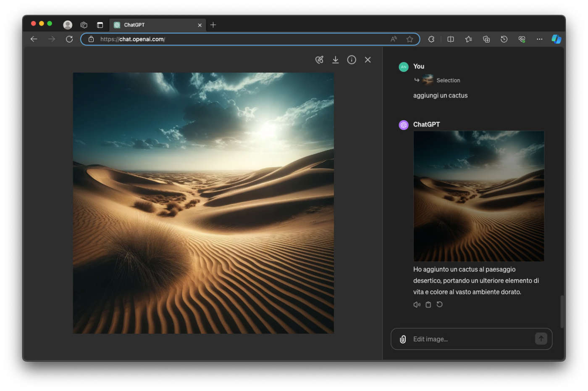588x391 pixels.
Task: Regenerate the ChatGPT response
Action: tap(439, 304)
